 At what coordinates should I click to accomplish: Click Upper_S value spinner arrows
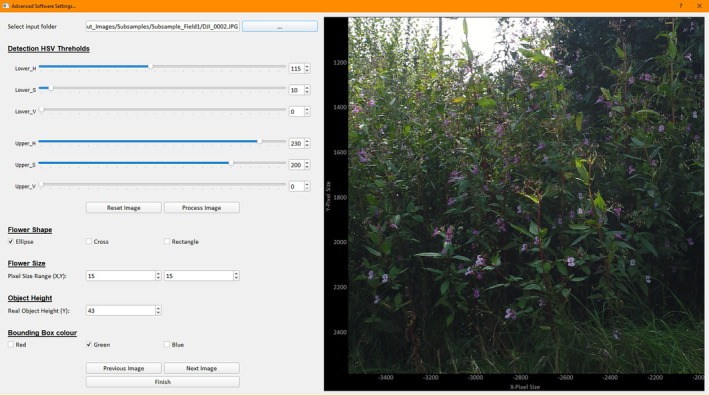click(307, 165)
